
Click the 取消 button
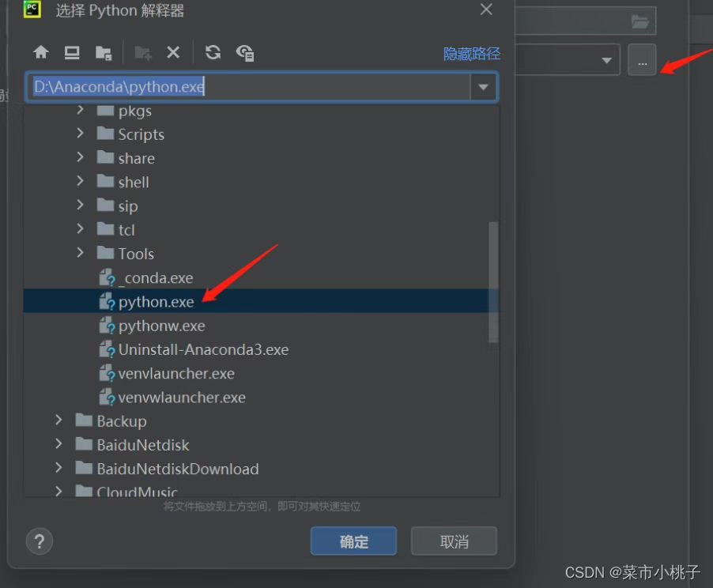point(454,541)
